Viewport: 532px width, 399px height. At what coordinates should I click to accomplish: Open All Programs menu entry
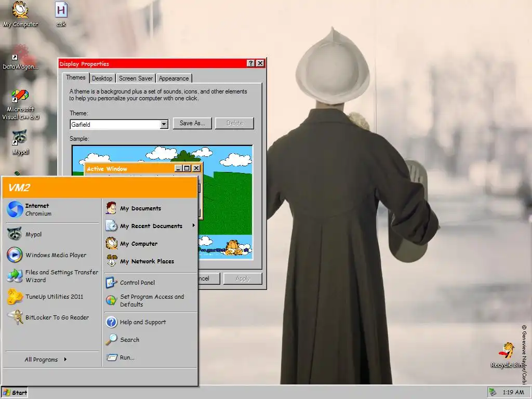tap(46, 360)
